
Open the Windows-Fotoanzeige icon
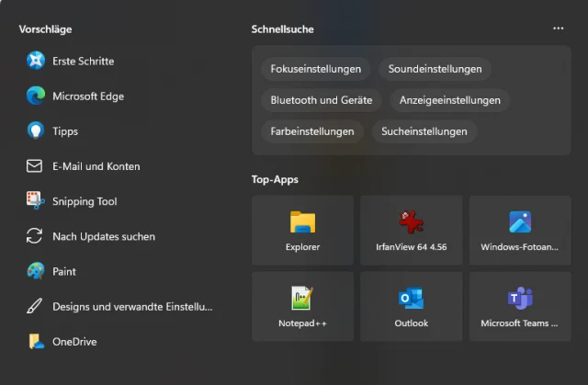pyautogui.click(x=520, y=222)
